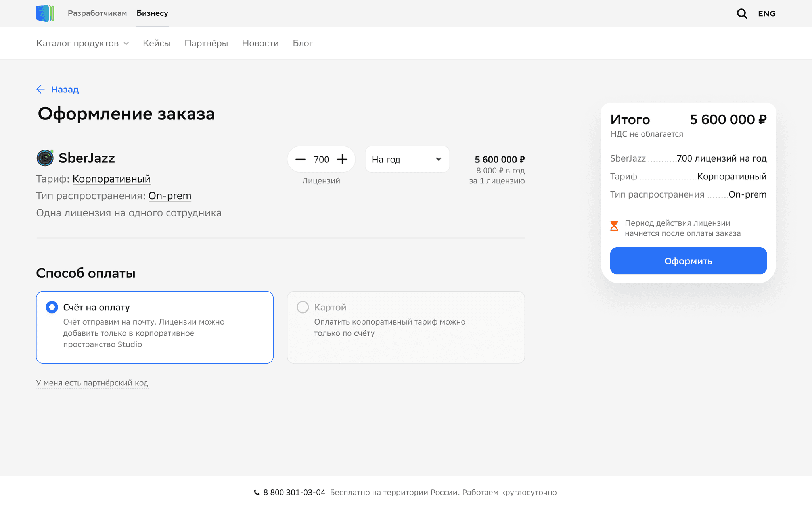
Task: Open the На год period dropdown
Action: [407, 159]
